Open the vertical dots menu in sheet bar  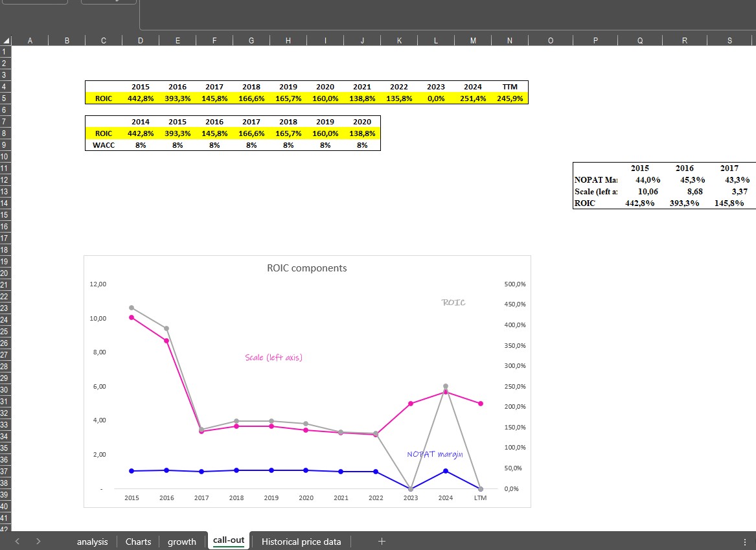[x=744, y=541]
